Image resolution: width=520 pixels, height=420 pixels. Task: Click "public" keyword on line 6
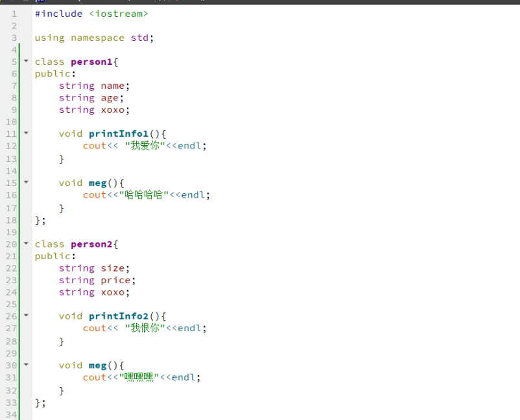point(53,74)
